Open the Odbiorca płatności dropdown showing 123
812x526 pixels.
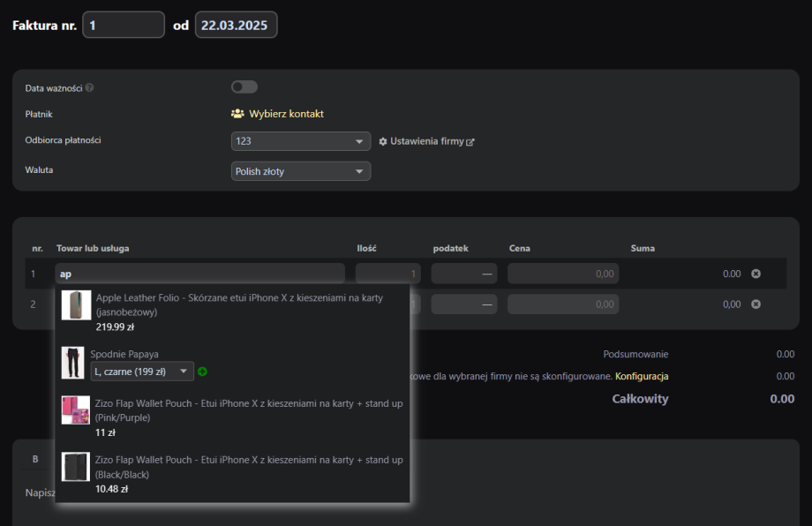tap(300, 141)
